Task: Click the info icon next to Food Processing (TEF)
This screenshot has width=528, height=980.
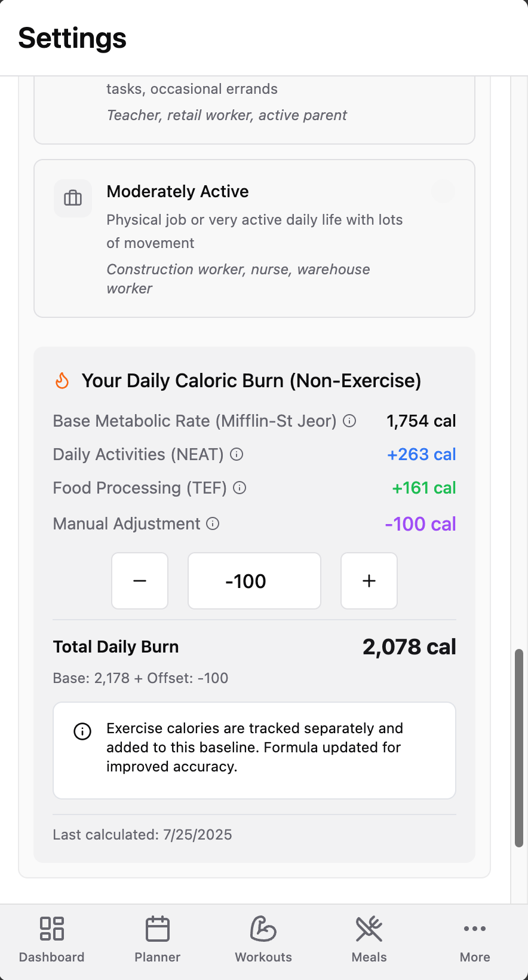Action: (240, 488)
